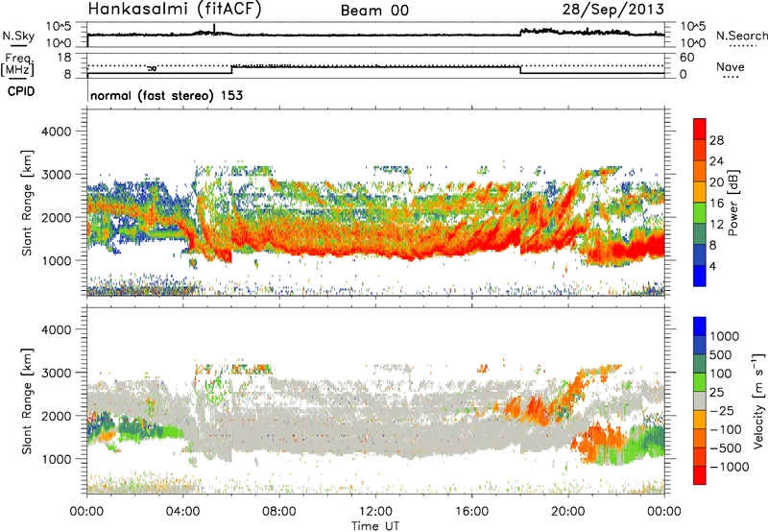Viewport: 768px width, 532px height.
Task: Click the 28 tick on power colorbar
Action: (x=716, y=140)
